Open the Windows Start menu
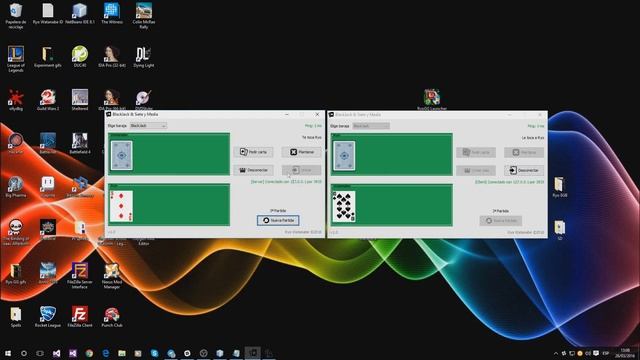Screen dimensions: 640x360 [8, 353]
